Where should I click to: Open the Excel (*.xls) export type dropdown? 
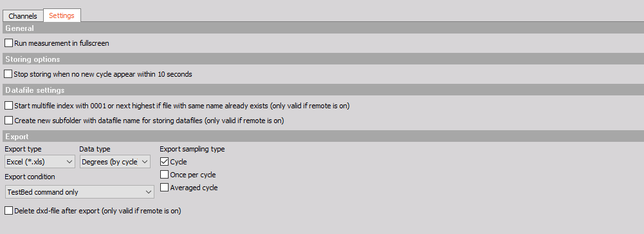tap(40, 162)
